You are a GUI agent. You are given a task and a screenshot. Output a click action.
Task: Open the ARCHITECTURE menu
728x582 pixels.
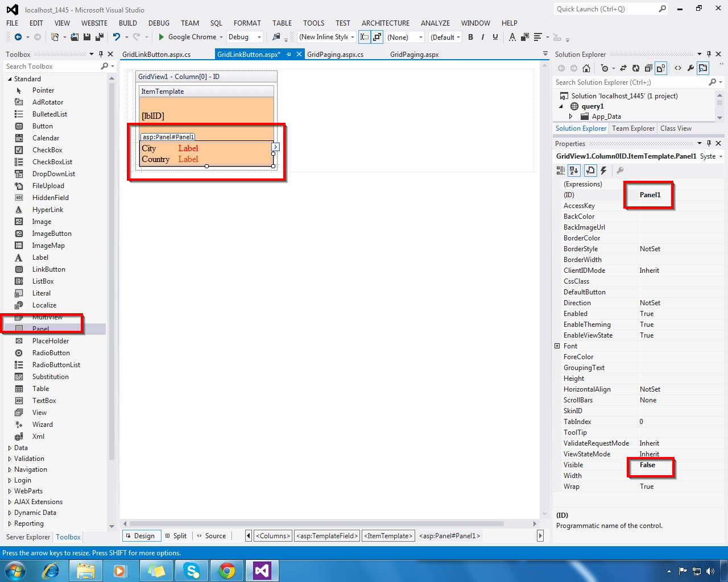(385, 23)
